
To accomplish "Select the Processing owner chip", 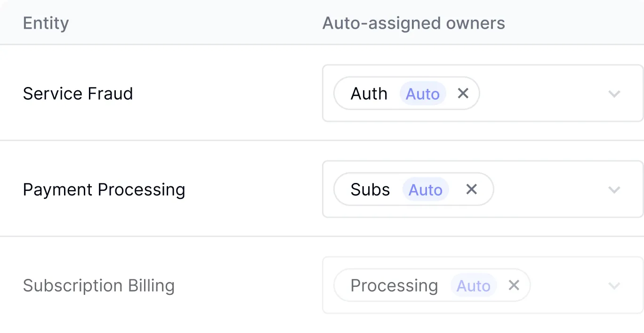I will tap(394, 285).
